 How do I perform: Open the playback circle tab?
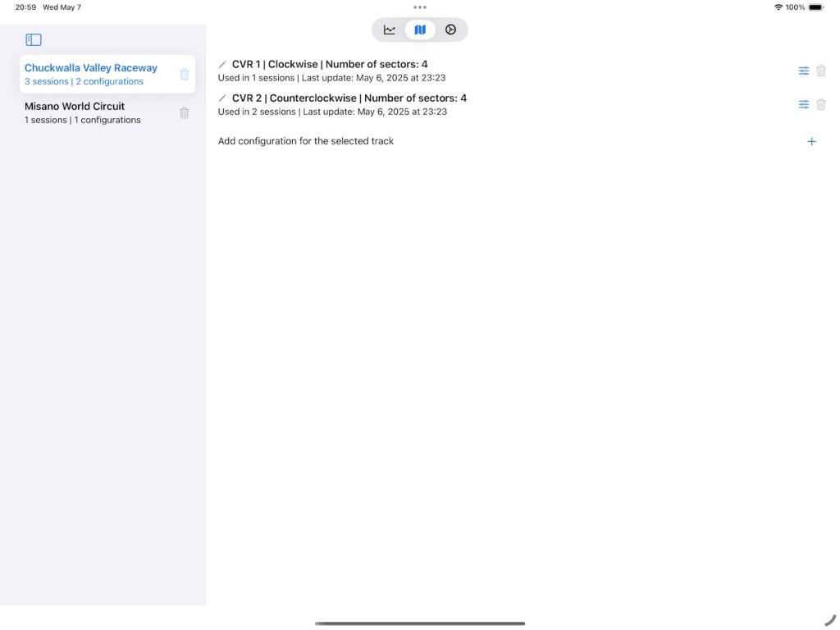[450, 30]
